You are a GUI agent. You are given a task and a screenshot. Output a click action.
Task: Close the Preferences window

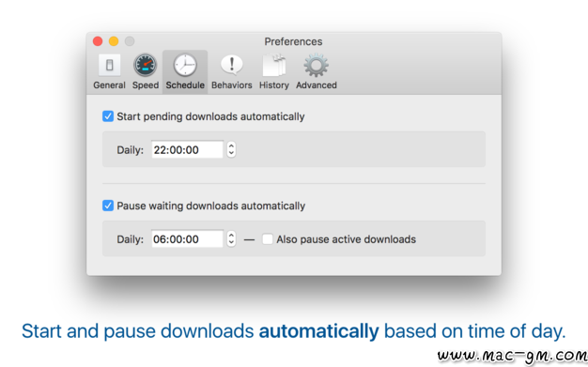(x=98, y=41)
